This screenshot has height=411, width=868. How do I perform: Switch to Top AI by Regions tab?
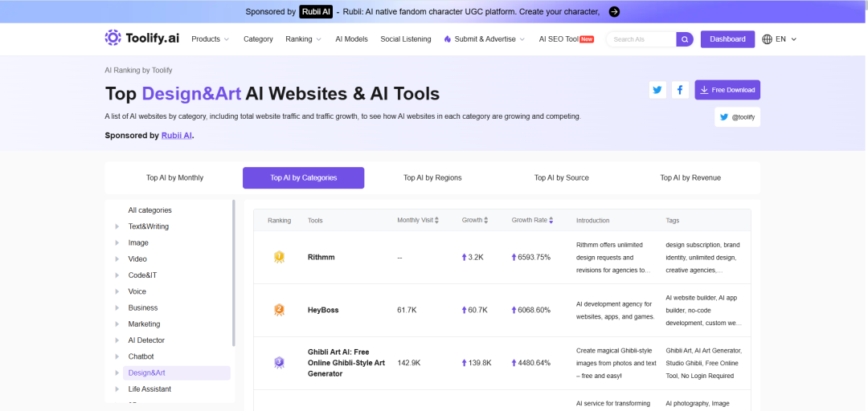coord(432,178)
